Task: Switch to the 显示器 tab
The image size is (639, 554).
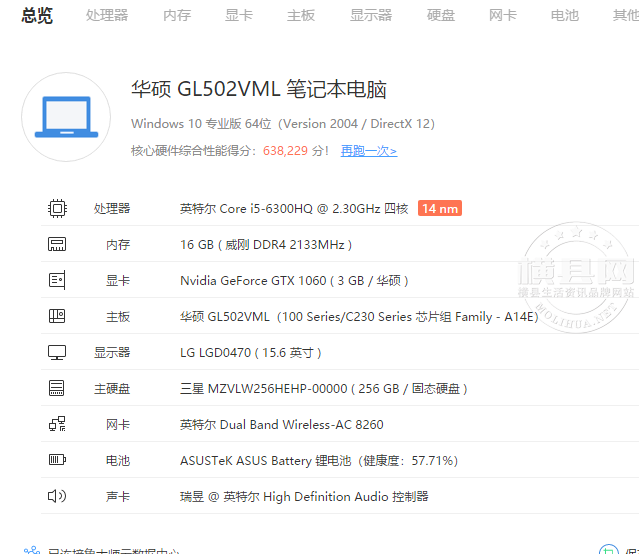Action: (371, 15)
